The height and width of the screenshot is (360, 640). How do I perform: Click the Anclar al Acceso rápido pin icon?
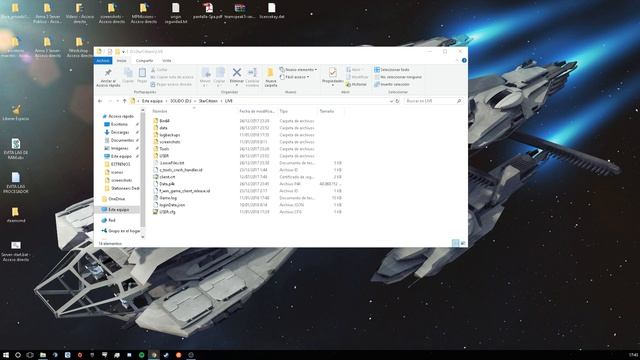tap(108, 73)
